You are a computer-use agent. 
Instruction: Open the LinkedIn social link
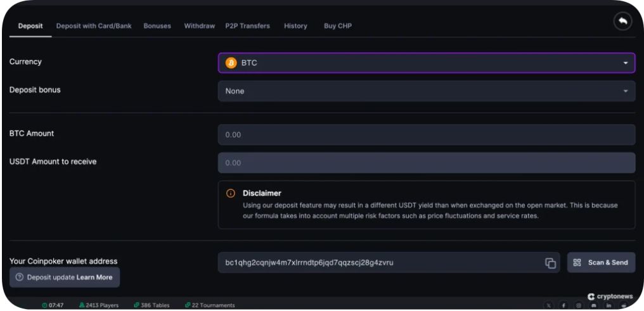tap(609, 305)
